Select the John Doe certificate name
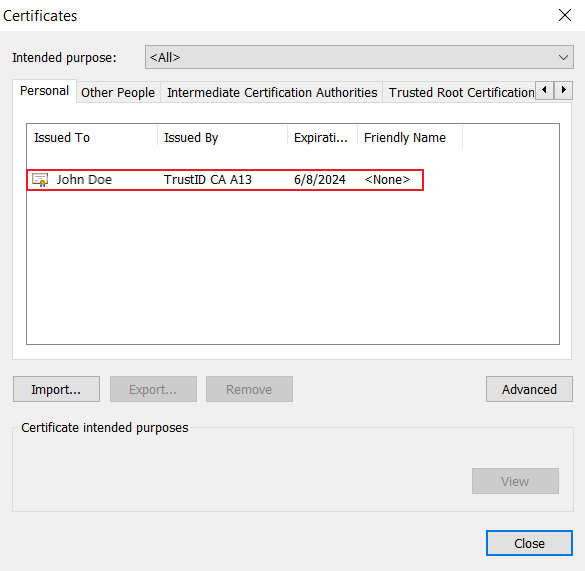Viewport: 585px width, 571px height. pos(84,180)
